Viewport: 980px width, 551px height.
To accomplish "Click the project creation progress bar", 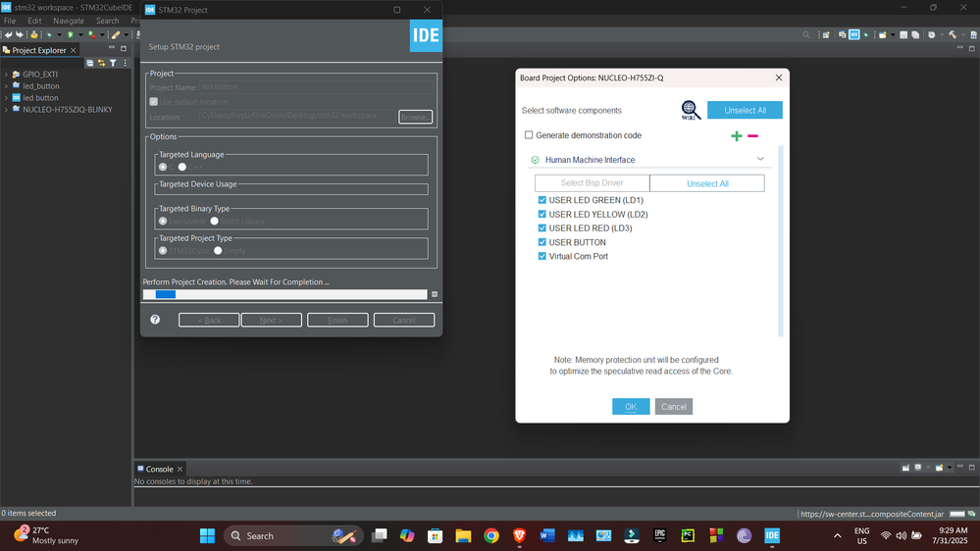I will pyautogui.click(x=285, y=294).
